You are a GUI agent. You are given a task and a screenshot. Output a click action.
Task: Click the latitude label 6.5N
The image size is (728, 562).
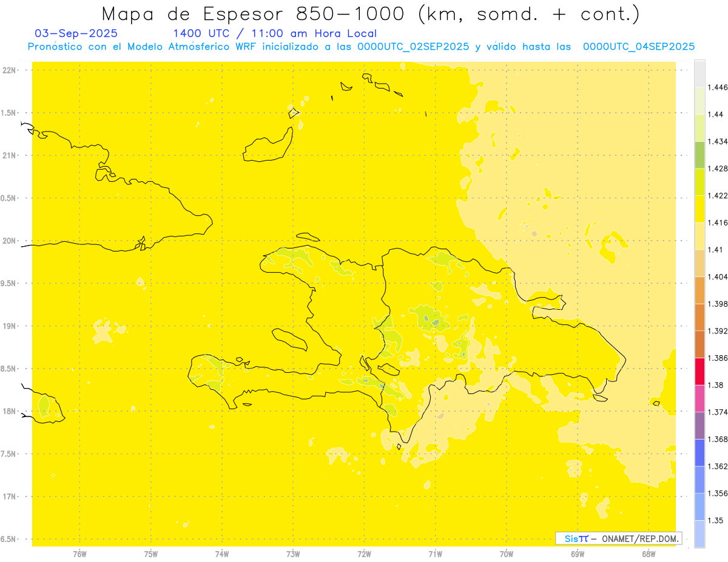click(x=9, y=540)
